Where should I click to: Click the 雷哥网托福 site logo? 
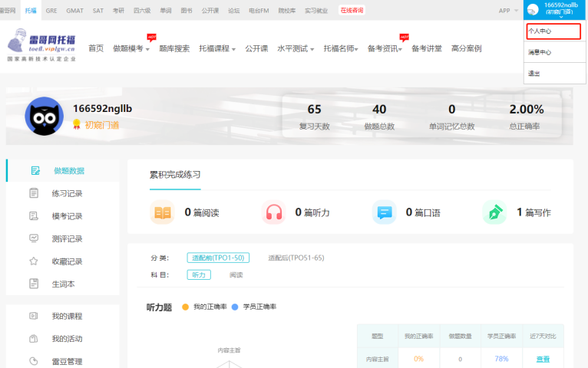pyautogui.click(x=41, y=45)
